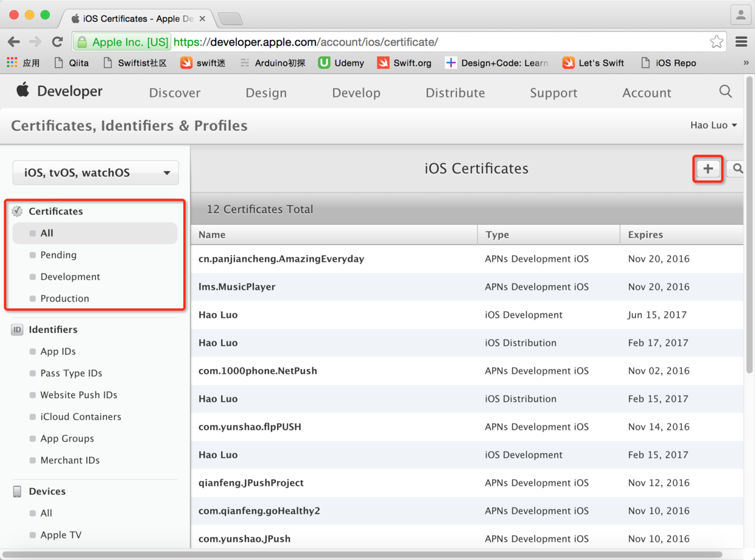This screenshot has width=755, height=560.
Task: Open the iOS, tvOS, watchOS platform dropdown
Action: coord(96,173)
